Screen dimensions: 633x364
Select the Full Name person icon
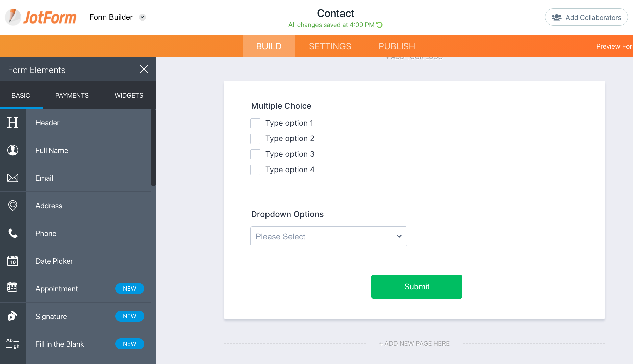point(13,150)
